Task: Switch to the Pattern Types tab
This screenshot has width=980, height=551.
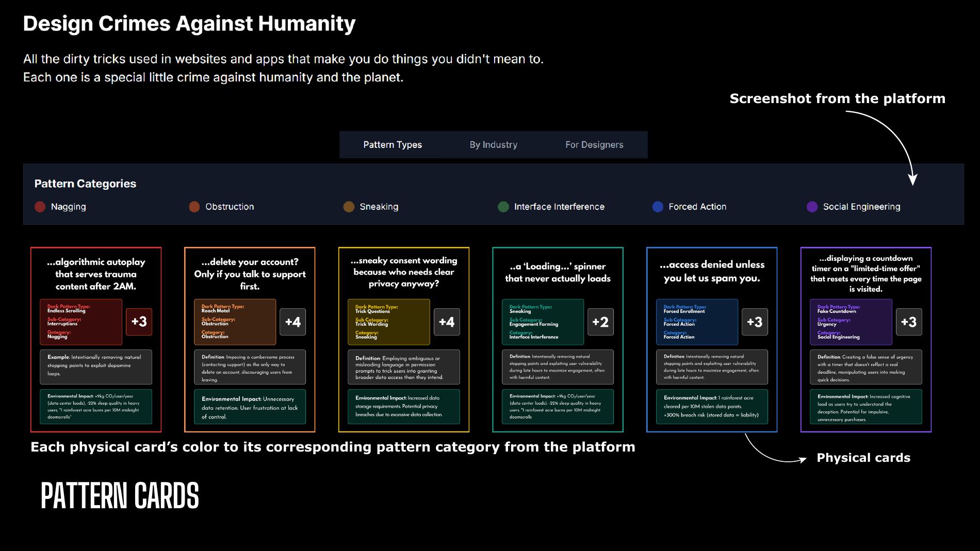Action: tap(393, 145)
